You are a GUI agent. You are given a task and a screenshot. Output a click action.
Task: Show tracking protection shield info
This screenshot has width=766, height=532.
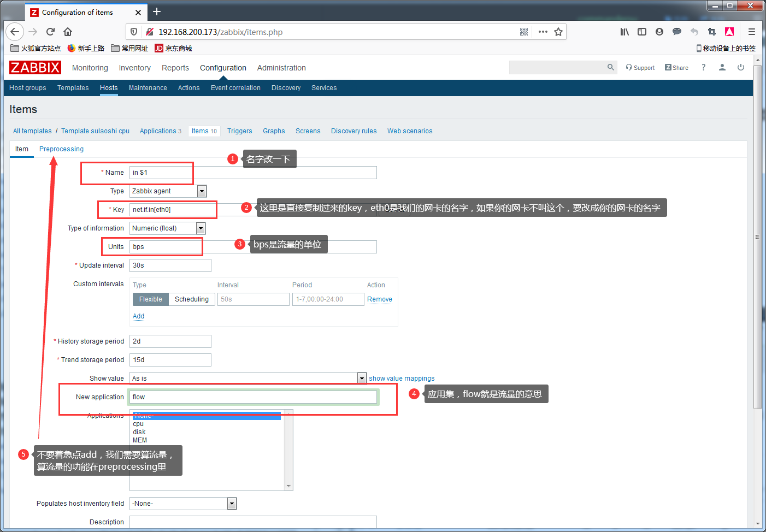[134, 32]
